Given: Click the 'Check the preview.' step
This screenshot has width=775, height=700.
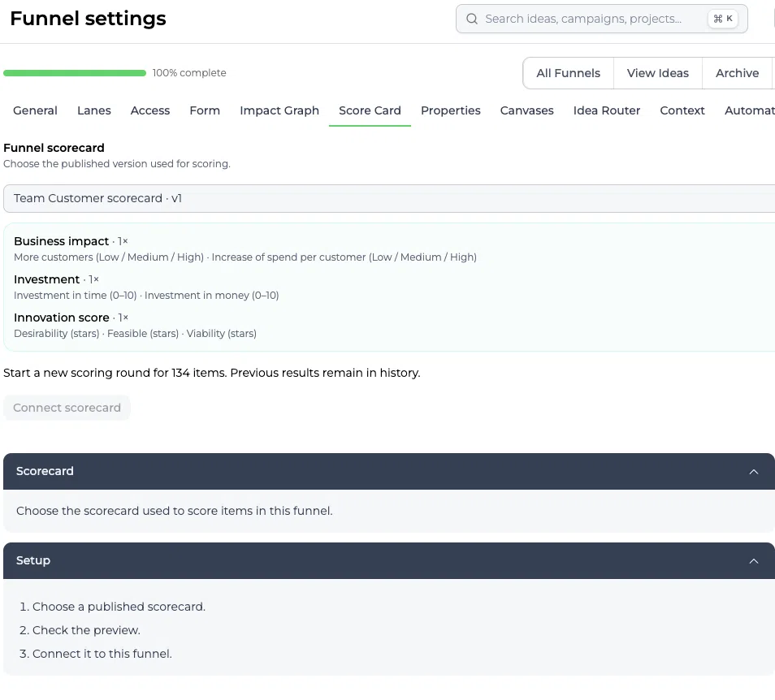Looking at the screenshot, I should point(86,630).
